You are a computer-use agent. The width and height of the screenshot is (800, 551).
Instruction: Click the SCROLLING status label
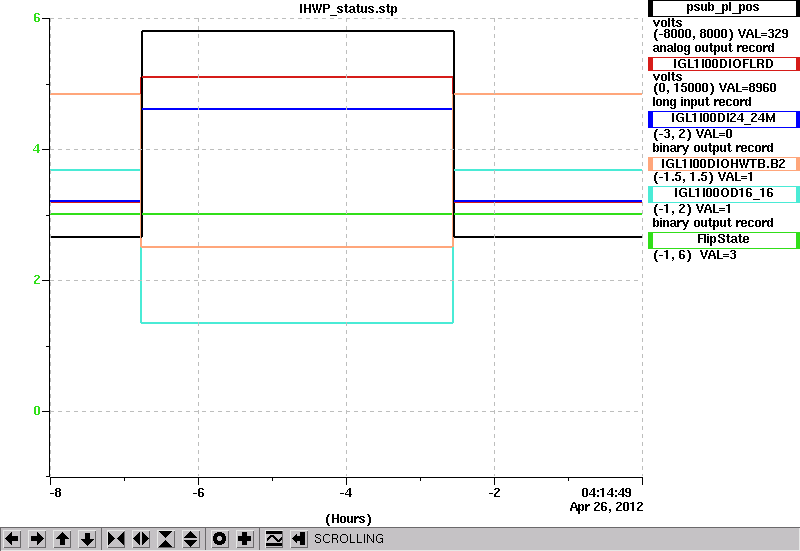coord(349,539)
